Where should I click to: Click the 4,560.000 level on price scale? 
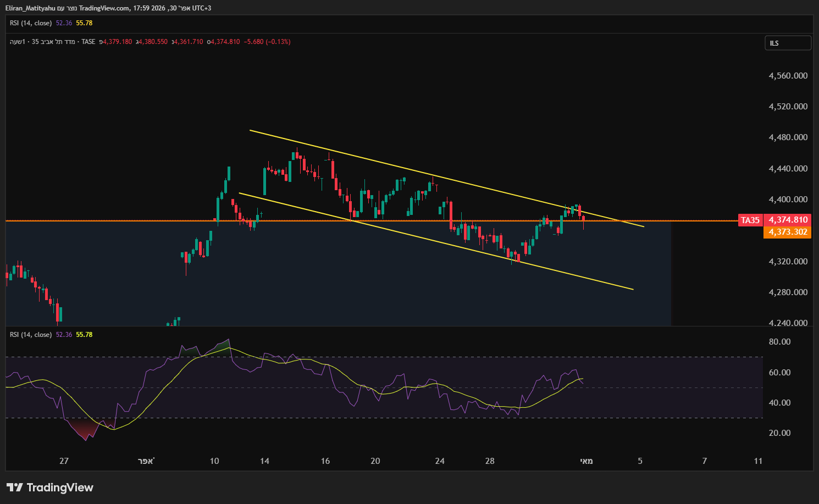tap(788, 76)
